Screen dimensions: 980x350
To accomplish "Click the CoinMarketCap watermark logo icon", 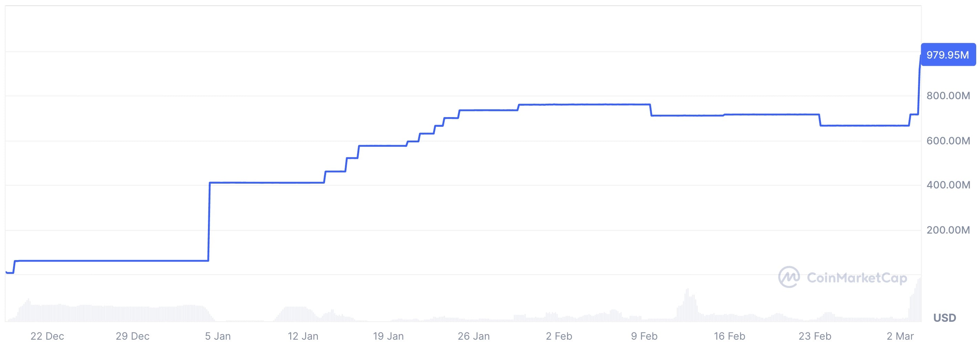I will (789, 277).
